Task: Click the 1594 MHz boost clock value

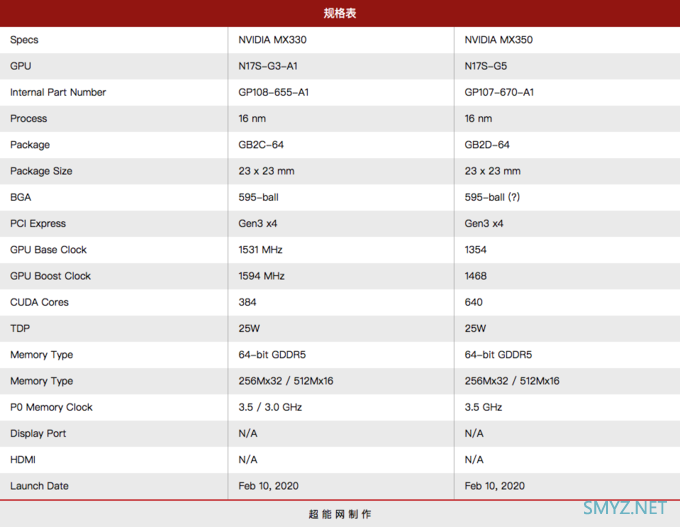Action: pos(262,276)
